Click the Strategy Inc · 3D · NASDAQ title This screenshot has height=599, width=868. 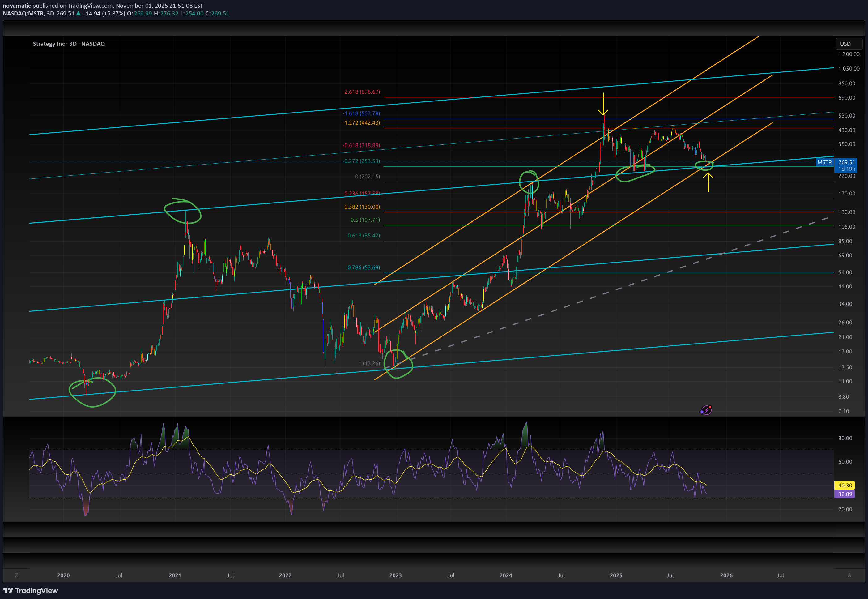tap(69, 44)
